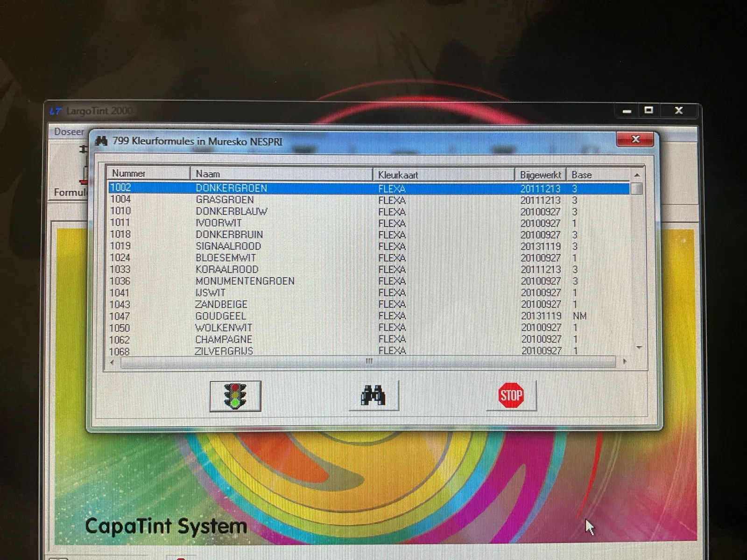Open the Doseer menu in LargoTint
The height and width of the screenshot is (560, 747).
click(69, 132)
